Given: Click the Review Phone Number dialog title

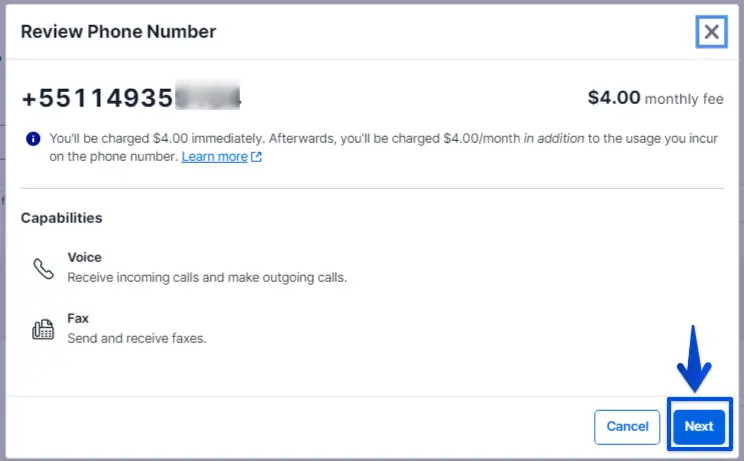Looking at the screenshot, I should 118,32.
